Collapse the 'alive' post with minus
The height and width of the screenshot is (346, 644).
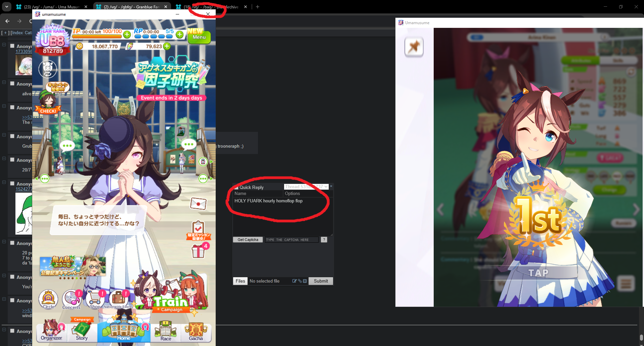(4, 82)
